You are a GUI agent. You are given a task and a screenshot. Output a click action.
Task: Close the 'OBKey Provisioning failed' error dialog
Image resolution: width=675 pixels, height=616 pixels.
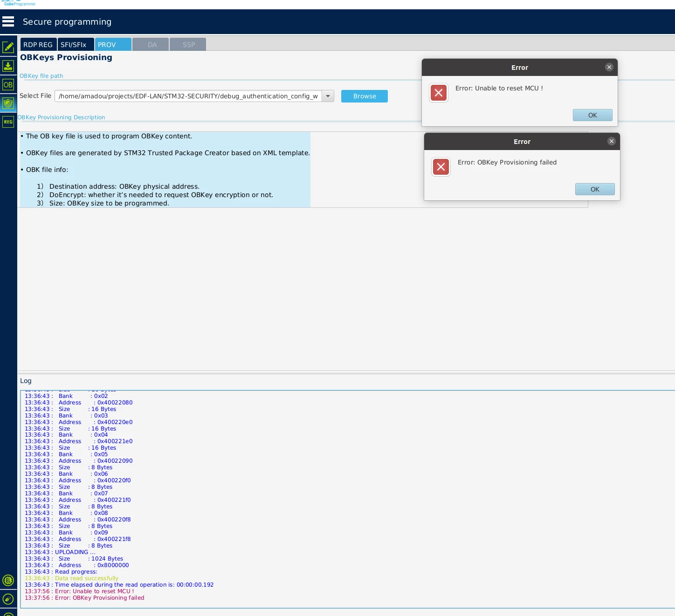612,141
